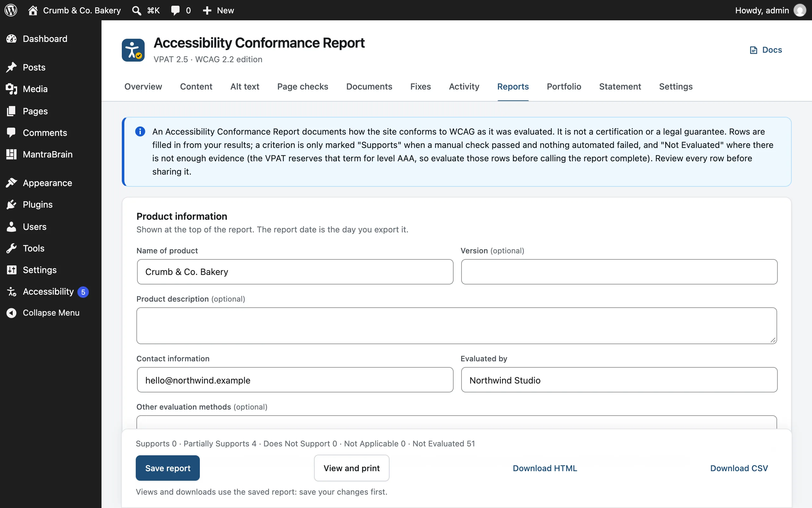812x508 pixels.
Task: Click the Settings sliders icon in sidebar
Action: 11,270
